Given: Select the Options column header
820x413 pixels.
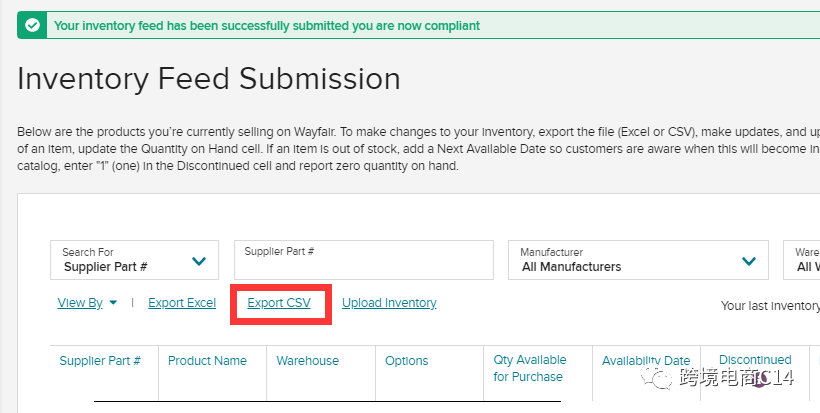Looking at the screenshot, I should point(406,360).
